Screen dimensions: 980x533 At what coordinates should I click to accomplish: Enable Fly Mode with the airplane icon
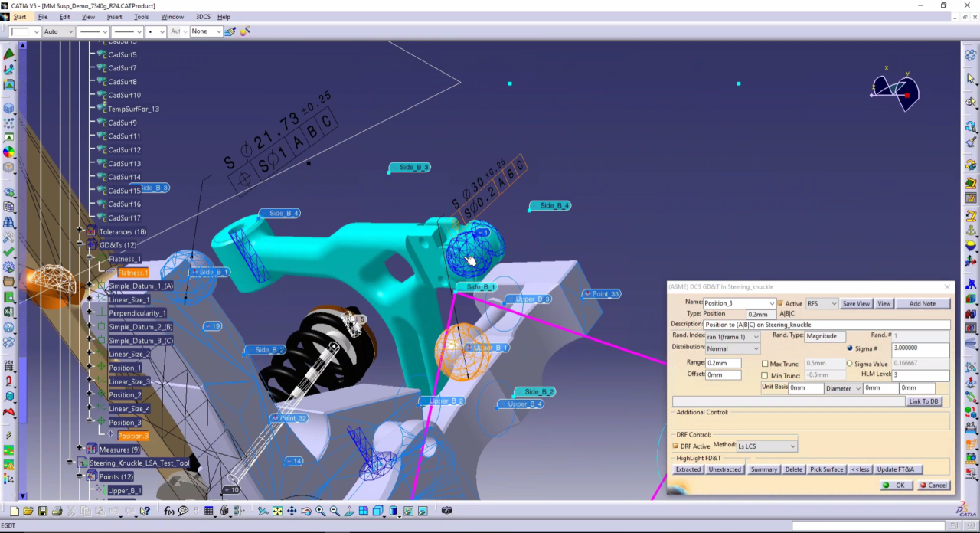[x=263, y=510]
